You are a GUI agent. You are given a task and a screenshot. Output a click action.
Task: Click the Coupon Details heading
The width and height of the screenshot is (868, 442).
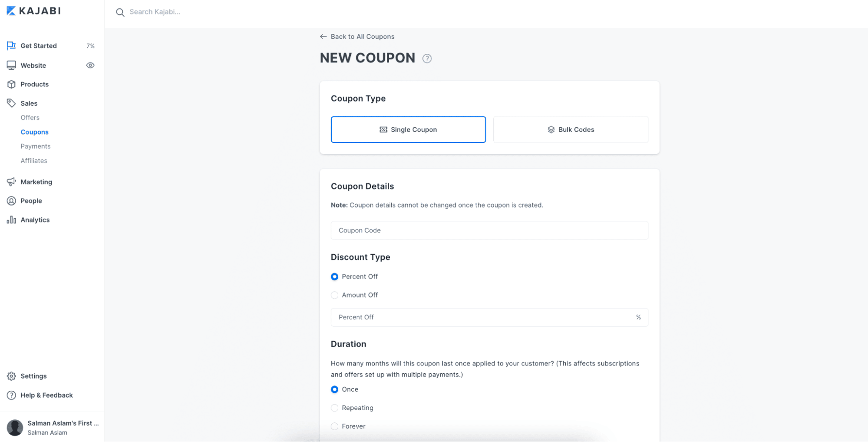point(362,186)
